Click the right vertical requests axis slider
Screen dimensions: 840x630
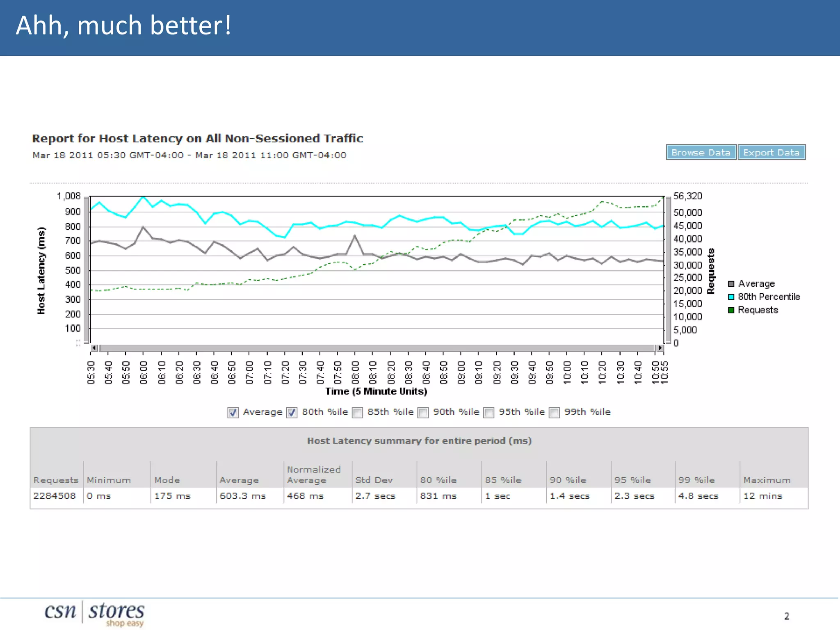pos(668,270)
